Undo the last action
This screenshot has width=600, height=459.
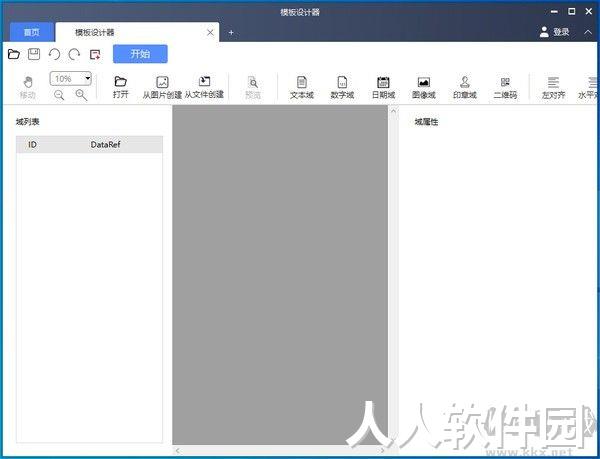coord(54,54)
